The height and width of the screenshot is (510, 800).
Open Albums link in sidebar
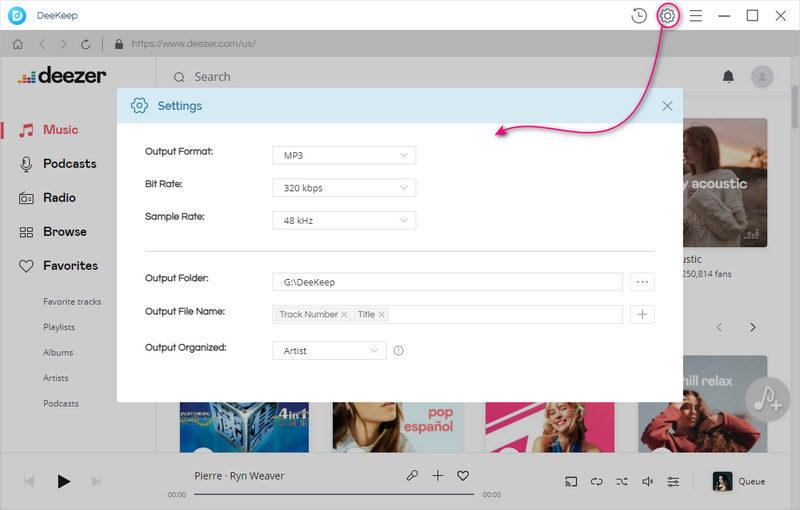coord(58,353)
